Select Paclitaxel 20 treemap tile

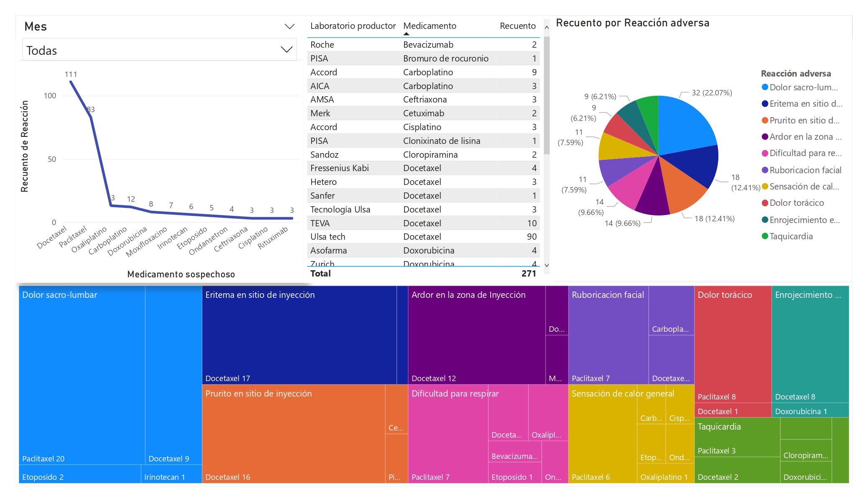click(82, 374)
